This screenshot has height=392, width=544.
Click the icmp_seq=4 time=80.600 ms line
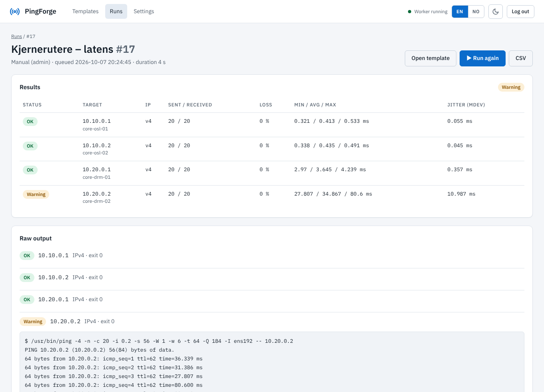pos(114,385)
